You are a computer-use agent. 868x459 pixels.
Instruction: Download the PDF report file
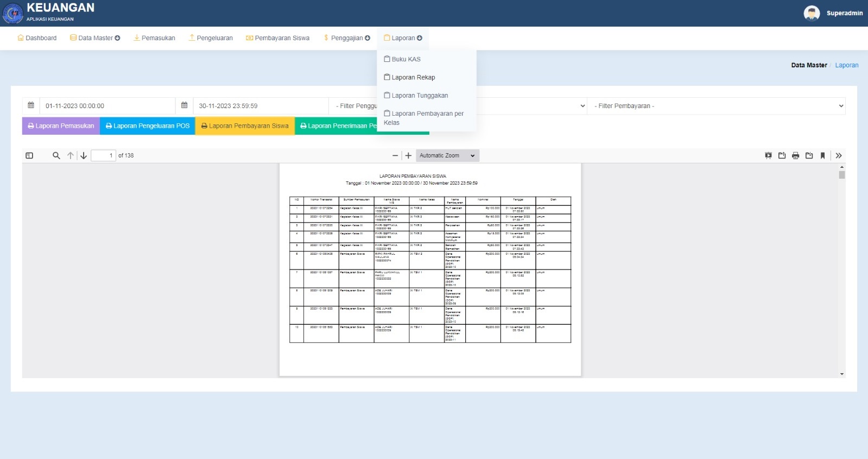point(809,155)
